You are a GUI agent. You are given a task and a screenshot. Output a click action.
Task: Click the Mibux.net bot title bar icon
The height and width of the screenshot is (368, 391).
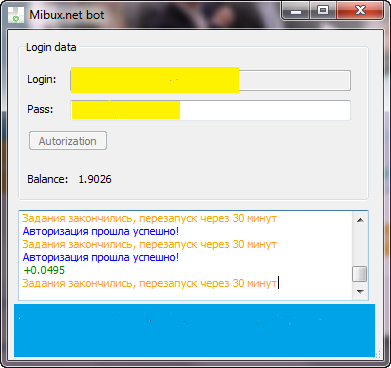point(16,15)
